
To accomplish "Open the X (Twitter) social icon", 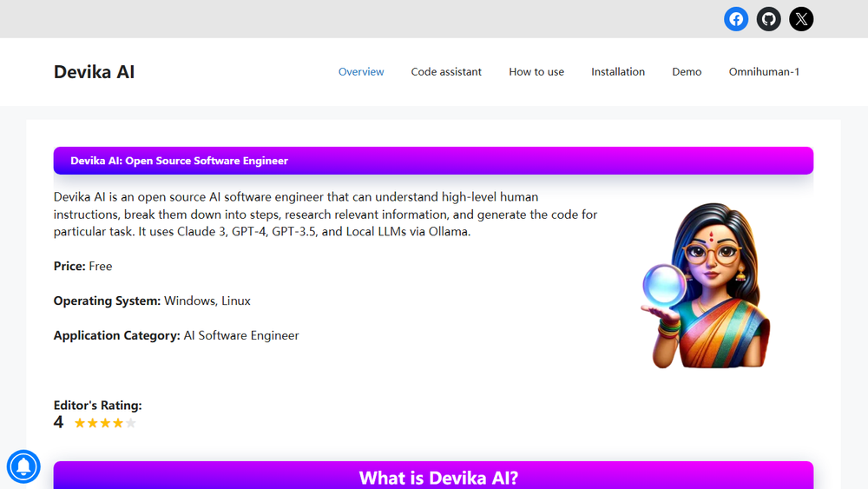I will [801, 19].
